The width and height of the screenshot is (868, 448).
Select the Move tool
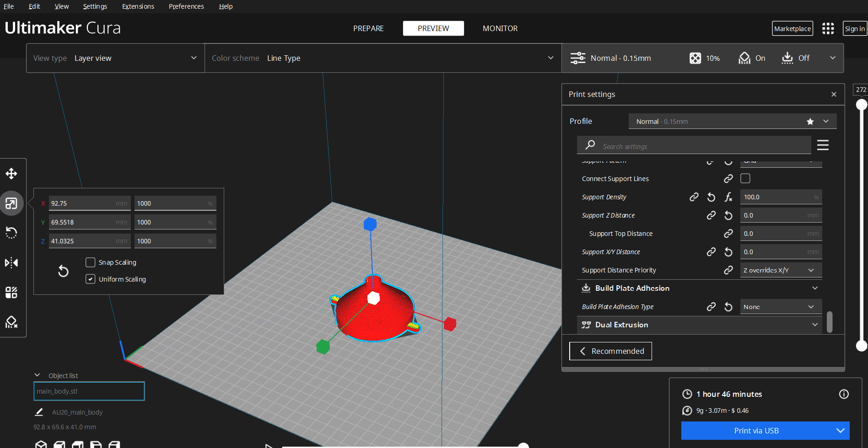tap(11, 174)
